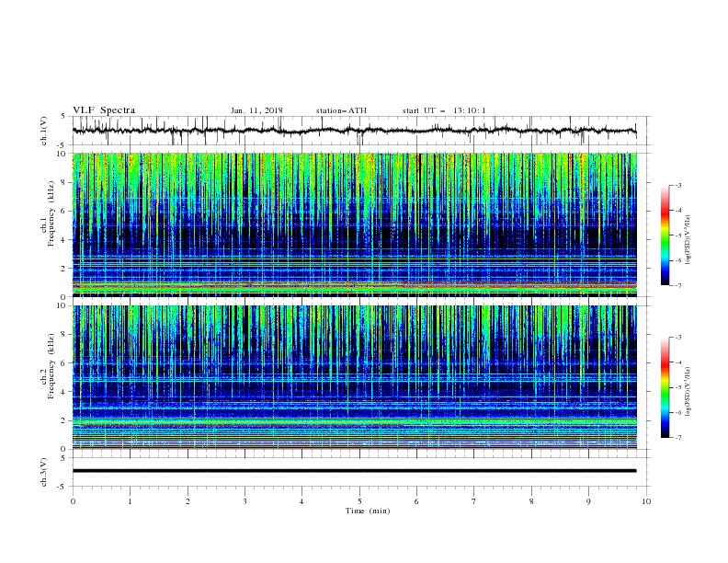728x563 pixels.
Task: Click the "-5" tick on lower colorbar
Action: [x=677, y=387]
